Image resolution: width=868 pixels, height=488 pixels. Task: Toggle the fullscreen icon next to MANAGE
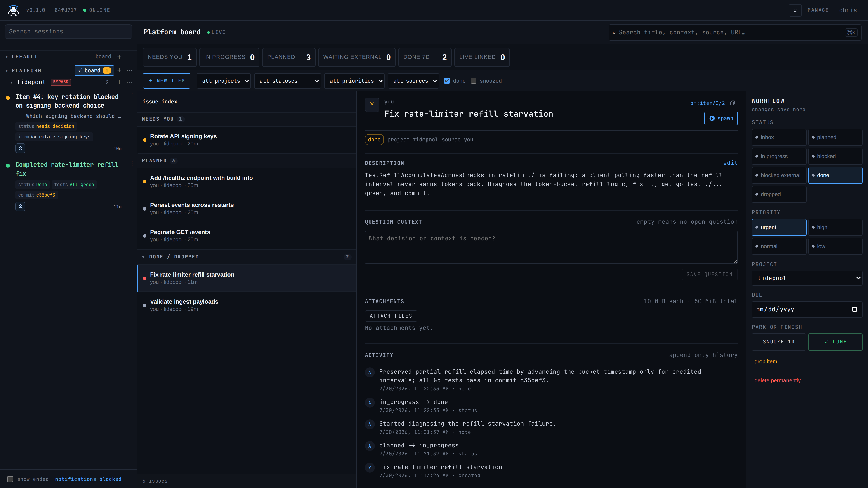(795, 10)
